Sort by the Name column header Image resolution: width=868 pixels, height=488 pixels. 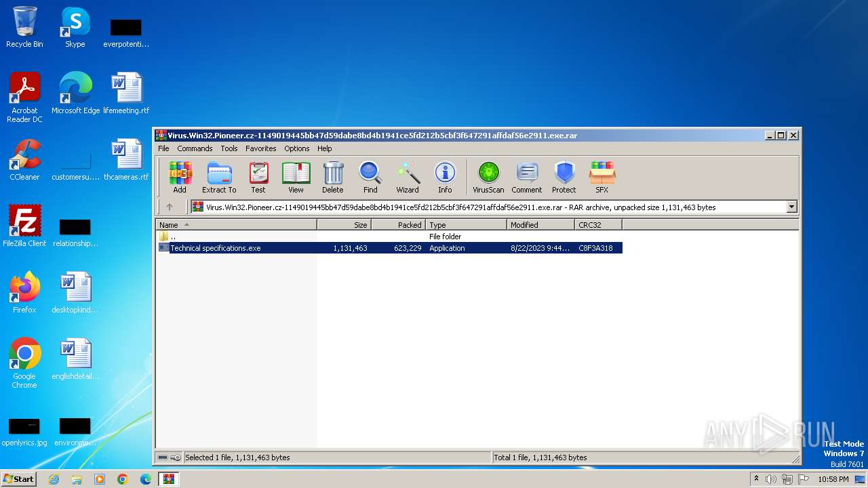[x=237, y=225]
